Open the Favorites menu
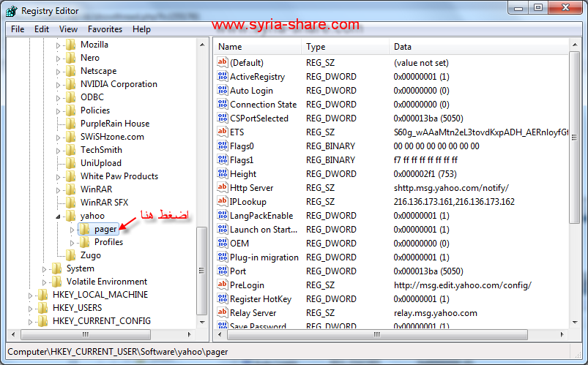 [x=105, y=29]
